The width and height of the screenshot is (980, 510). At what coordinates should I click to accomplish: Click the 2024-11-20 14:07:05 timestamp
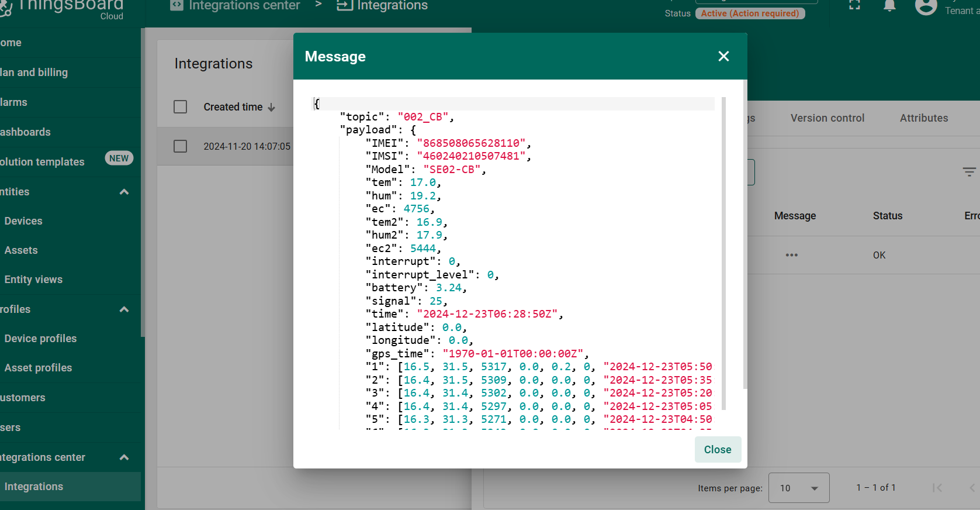click(x=247, y=146)
